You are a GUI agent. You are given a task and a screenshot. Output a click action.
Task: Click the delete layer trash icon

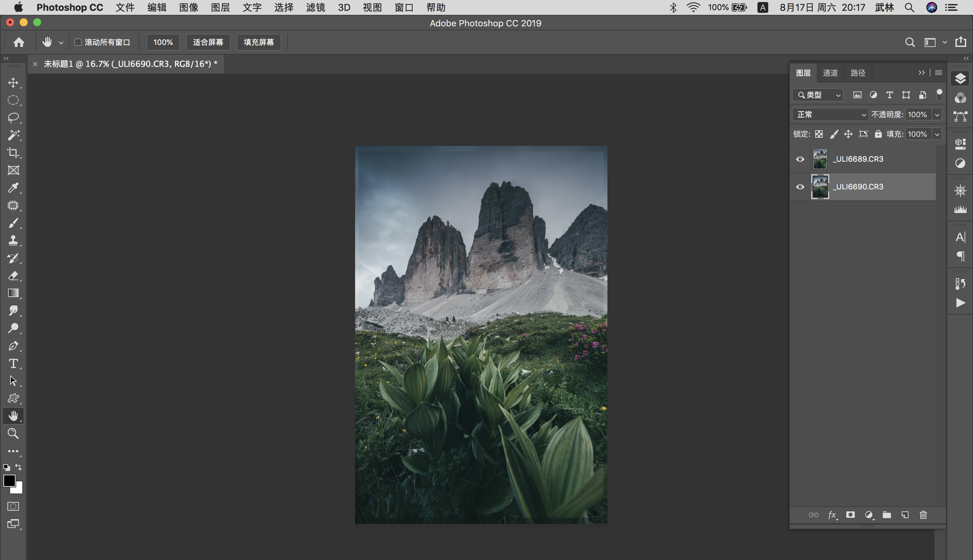(x=923, y=515)
